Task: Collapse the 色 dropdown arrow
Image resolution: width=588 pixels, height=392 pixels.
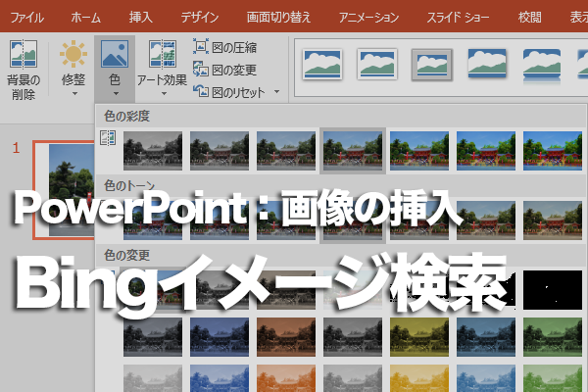Action: point(116,93)
